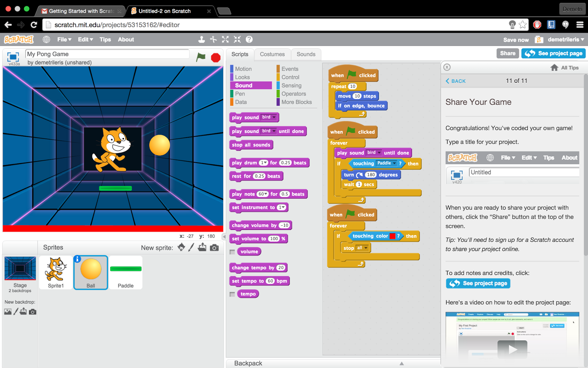Select the Sprite1 cat thumbnail

click(x=56, y=273)
